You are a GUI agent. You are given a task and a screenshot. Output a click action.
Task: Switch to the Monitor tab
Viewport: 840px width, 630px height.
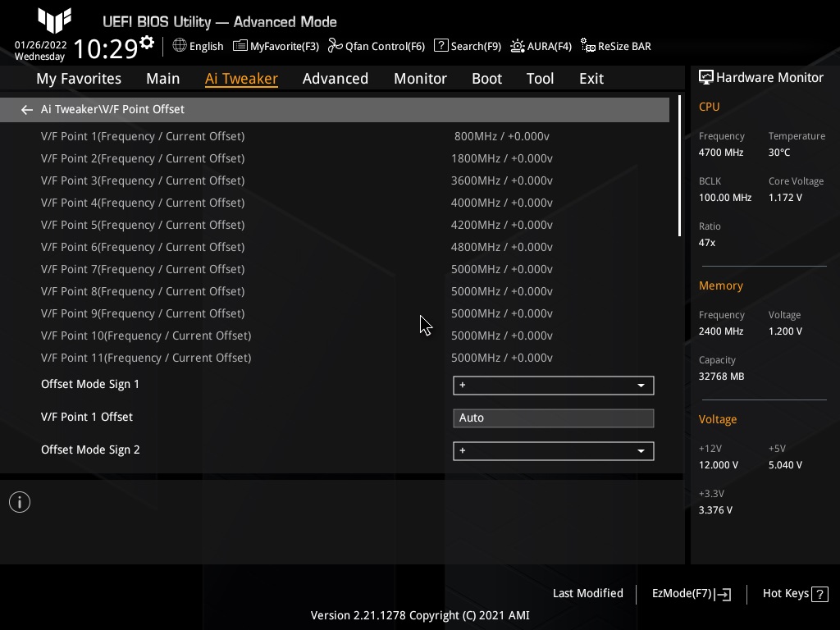coord(420,78)
